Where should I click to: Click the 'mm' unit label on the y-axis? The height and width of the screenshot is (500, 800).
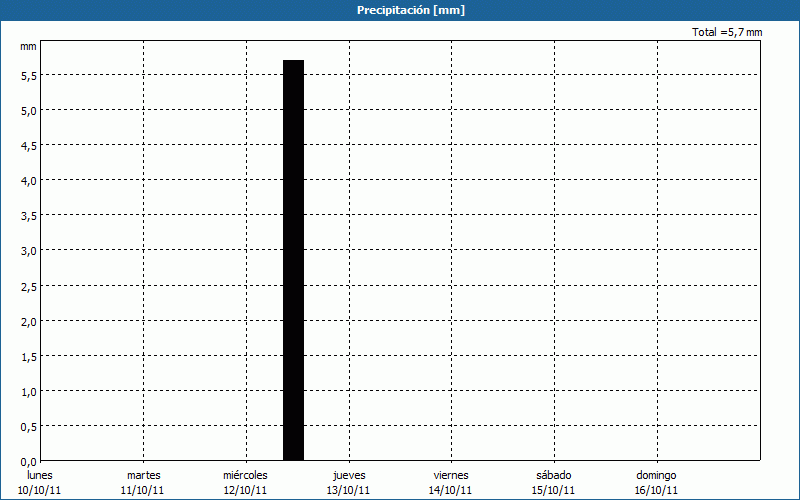click(28, 47)
